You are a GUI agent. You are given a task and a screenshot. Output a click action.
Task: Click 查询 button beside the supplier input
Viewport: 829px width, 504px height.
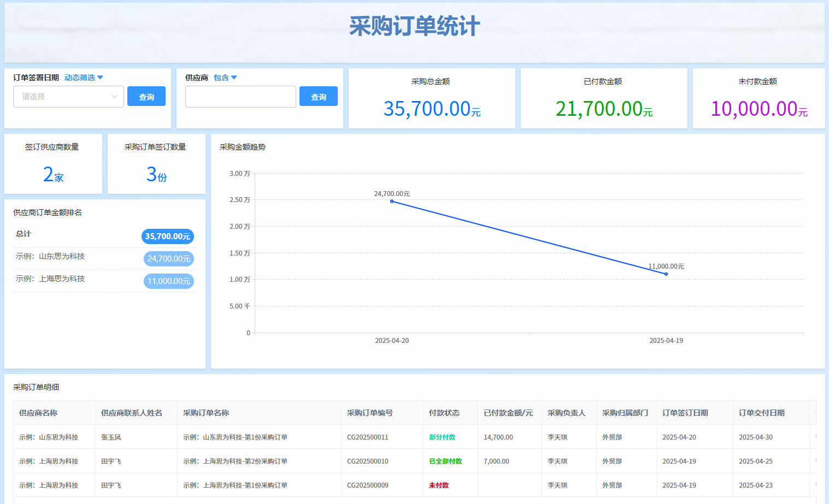[319, 97]
